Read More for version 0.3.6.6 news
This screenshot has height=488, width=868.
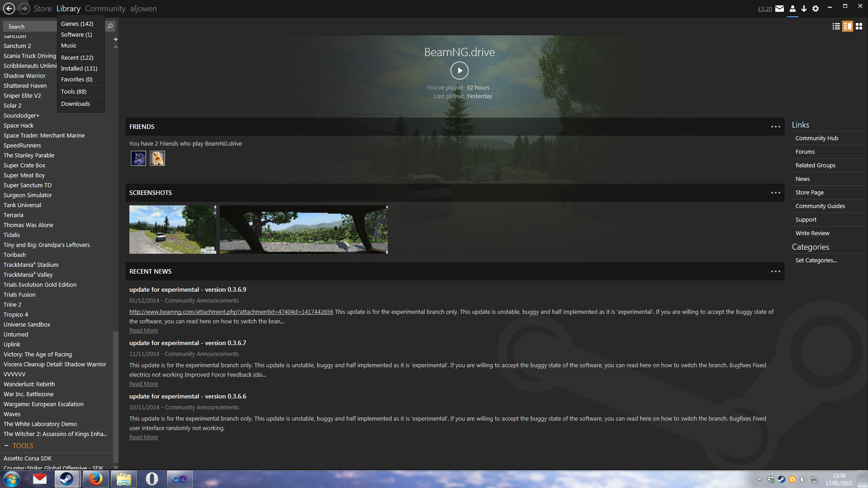[x=143, y=437]
